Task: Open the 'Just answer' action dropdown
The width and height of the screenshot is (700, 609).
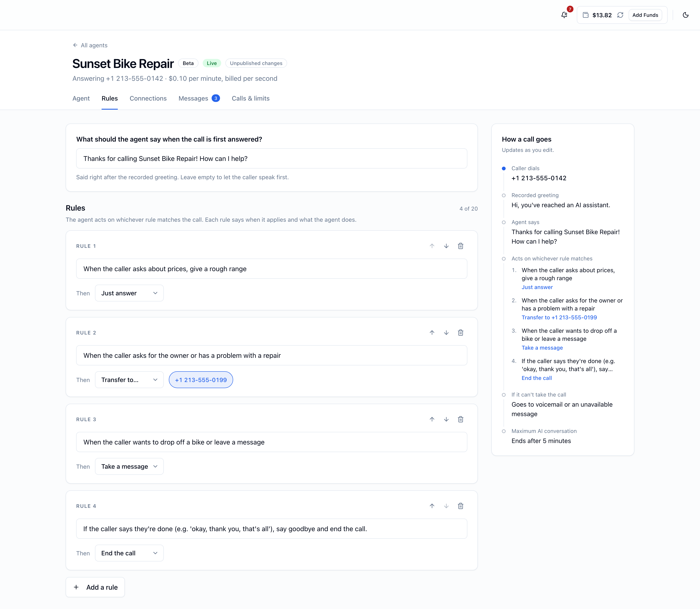Action: pyautogui.click(x=129, y=293)
